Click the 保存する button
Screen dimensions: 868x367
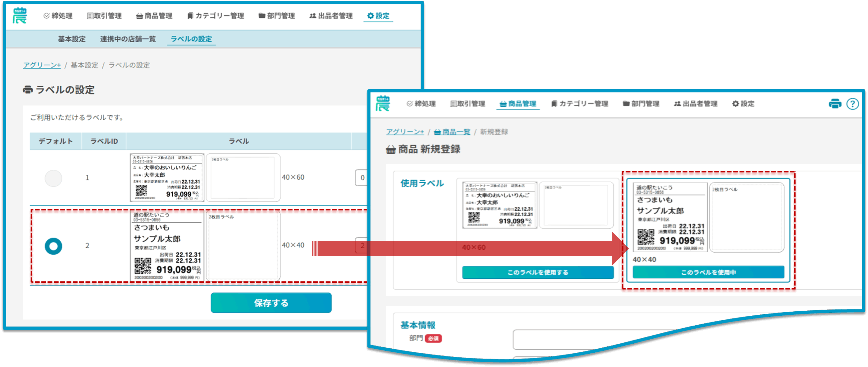271,302
